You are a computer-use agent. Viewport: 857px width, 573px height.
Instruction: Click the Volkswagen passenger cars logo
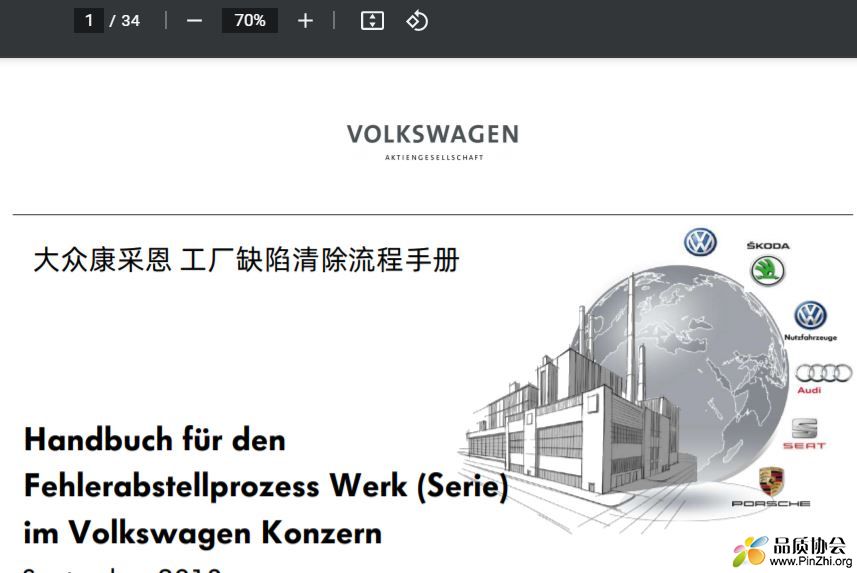pyautogui.click(x=700, y=242)
